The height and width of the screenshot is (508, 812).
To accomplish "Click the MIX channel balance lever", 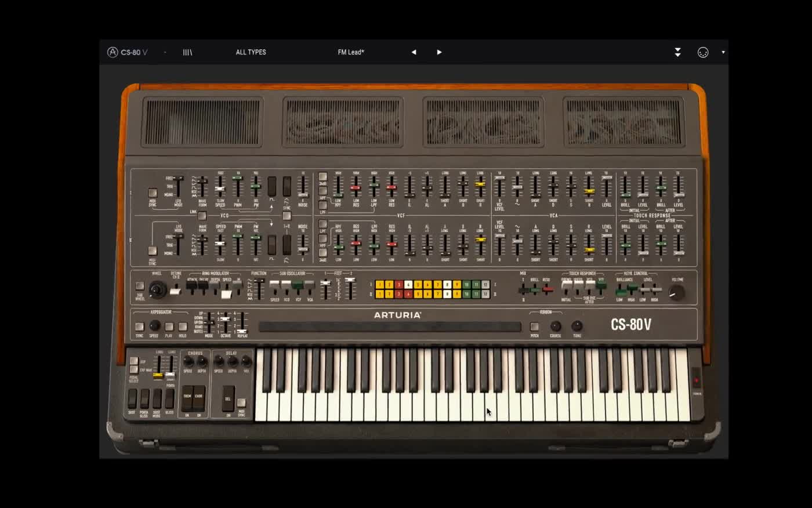I will pyautogui.click(x=523, y=289).
